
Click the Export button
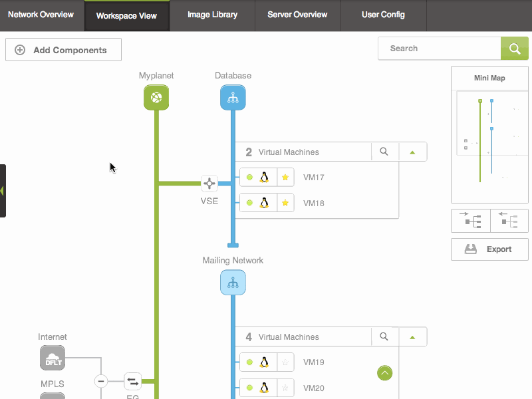489,249
